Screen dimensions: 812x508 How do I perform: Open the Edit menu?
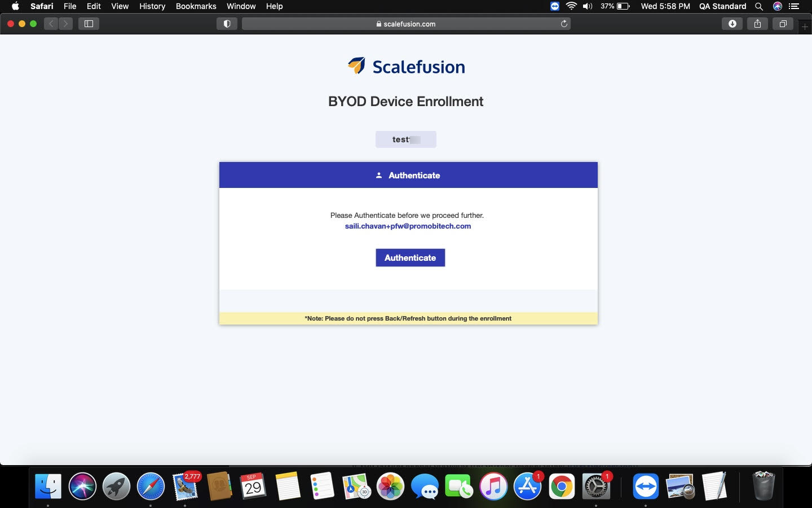(94, 6)
